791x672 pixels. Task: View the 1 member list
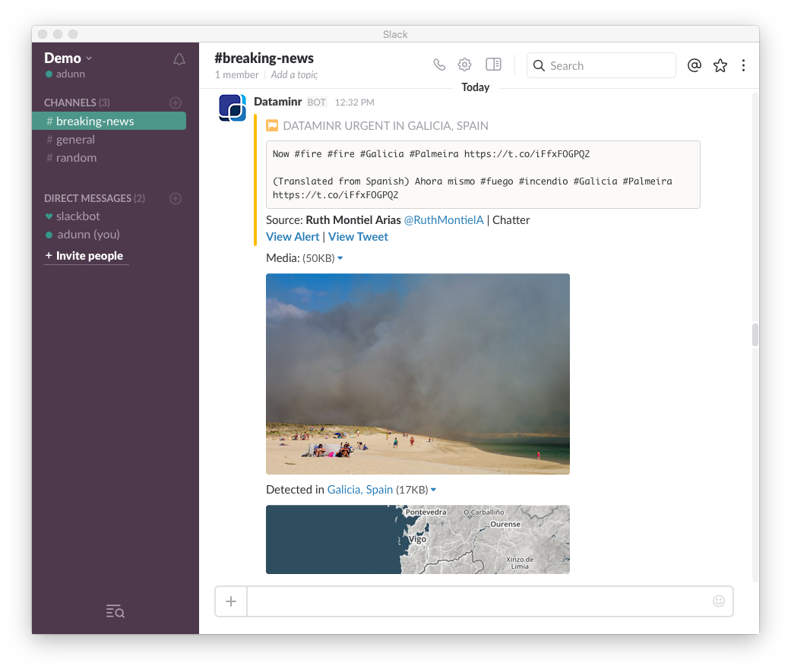[236, 75]
